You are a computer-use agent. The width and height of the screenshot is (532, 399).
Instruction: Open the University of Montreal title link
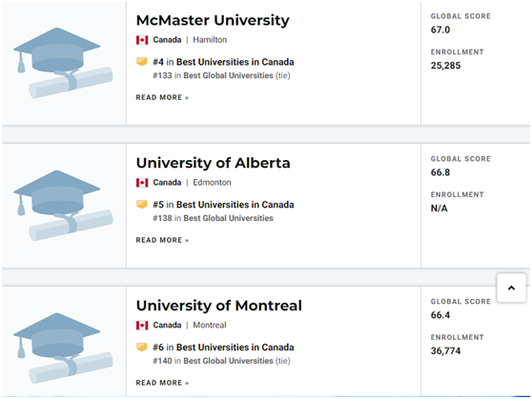pos(219,306)
